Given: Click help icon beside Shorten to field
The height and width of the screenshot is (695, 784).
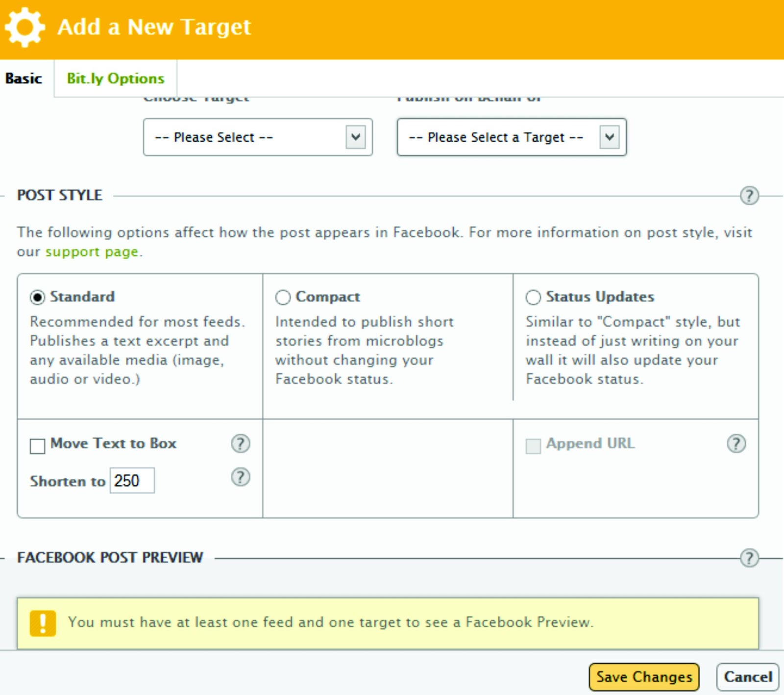Looking at the screenshot, I should pos(240,477).
